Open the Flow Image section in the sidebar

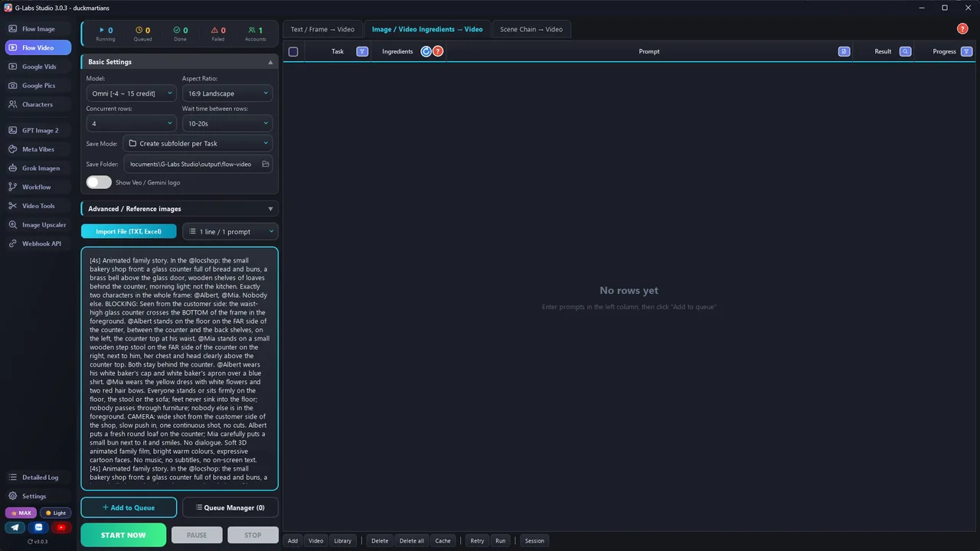pyautogui.click(x=38, y=29)
